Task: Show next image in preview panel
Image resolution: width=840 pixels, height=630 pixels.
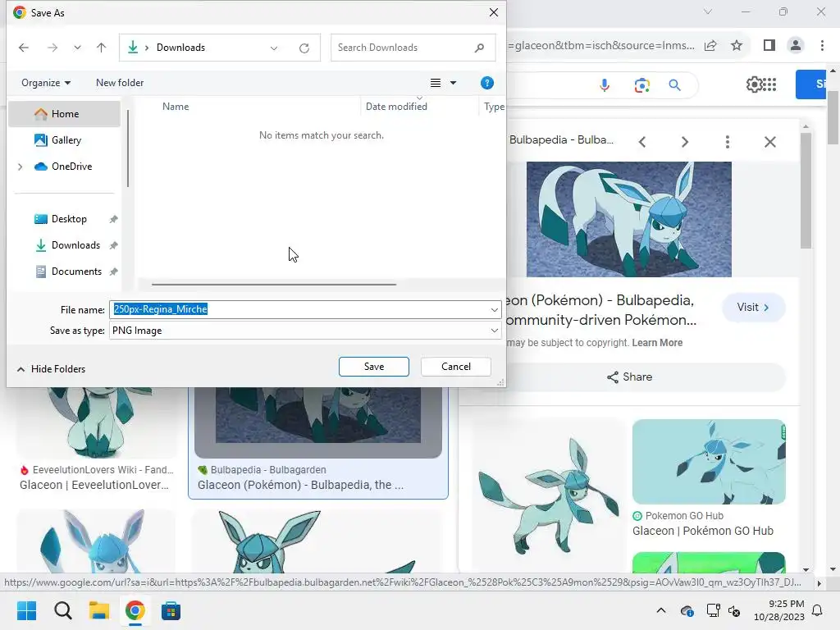Action: [x=685, y=142]
